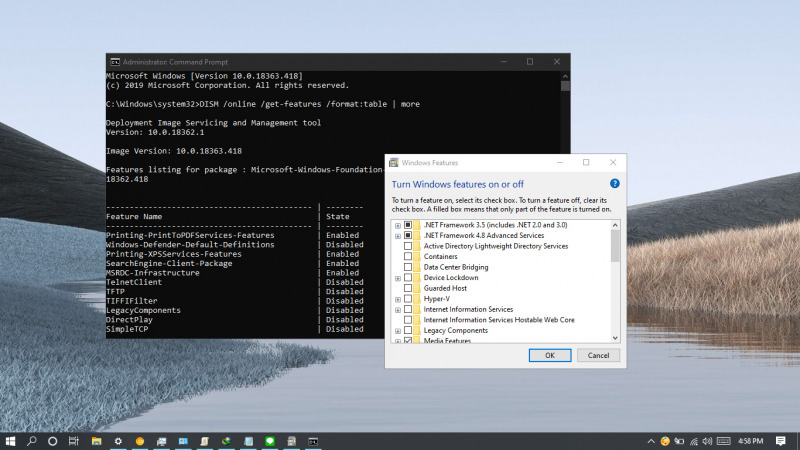This screenshot has width=800, height=450.
Task: Click the folder icon beside Guarded Host
Action: point(417,288)
